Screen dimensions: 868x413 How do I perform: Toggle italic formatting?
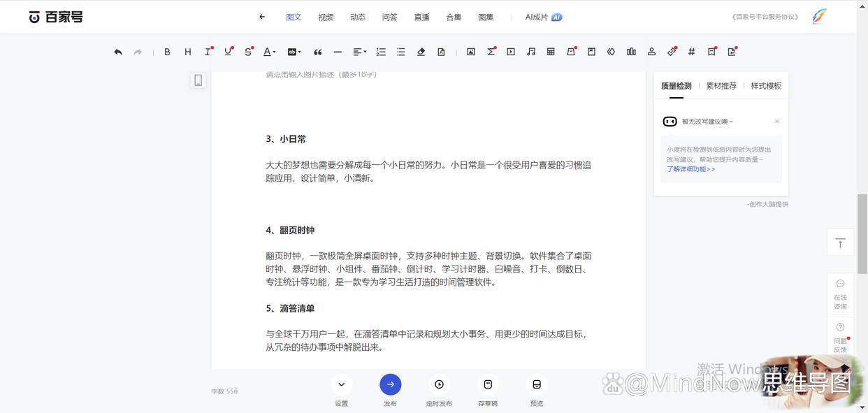pyautogui.click(x=208, y=52)
